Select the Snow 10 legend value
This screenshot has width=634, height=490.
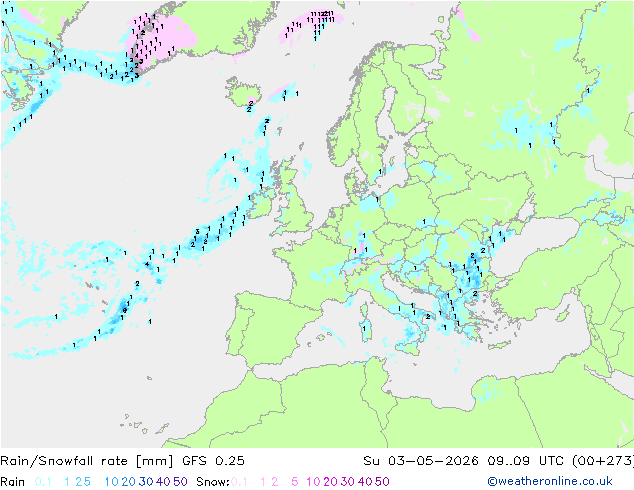coord(313,482)
